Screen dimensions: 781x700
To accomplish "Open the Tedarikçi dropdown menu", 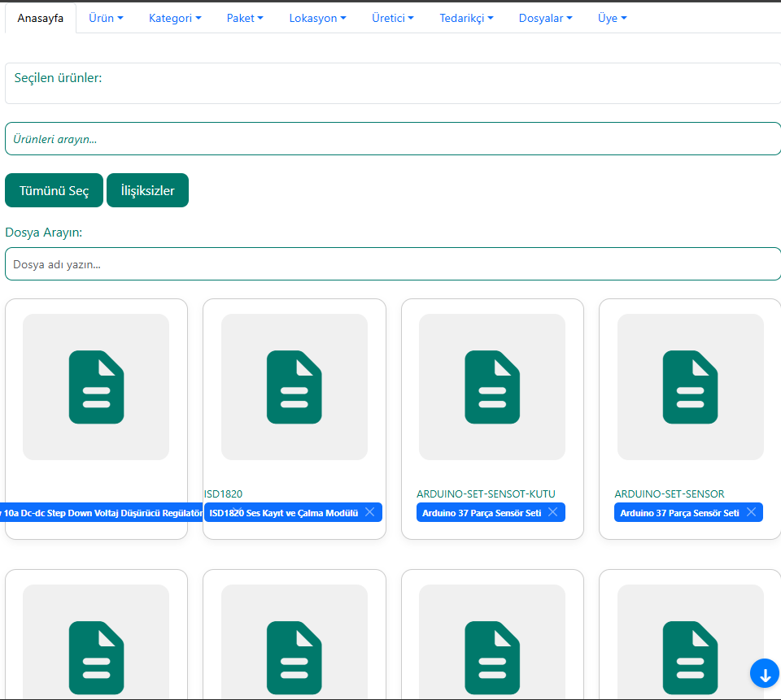I will point(466,18).
